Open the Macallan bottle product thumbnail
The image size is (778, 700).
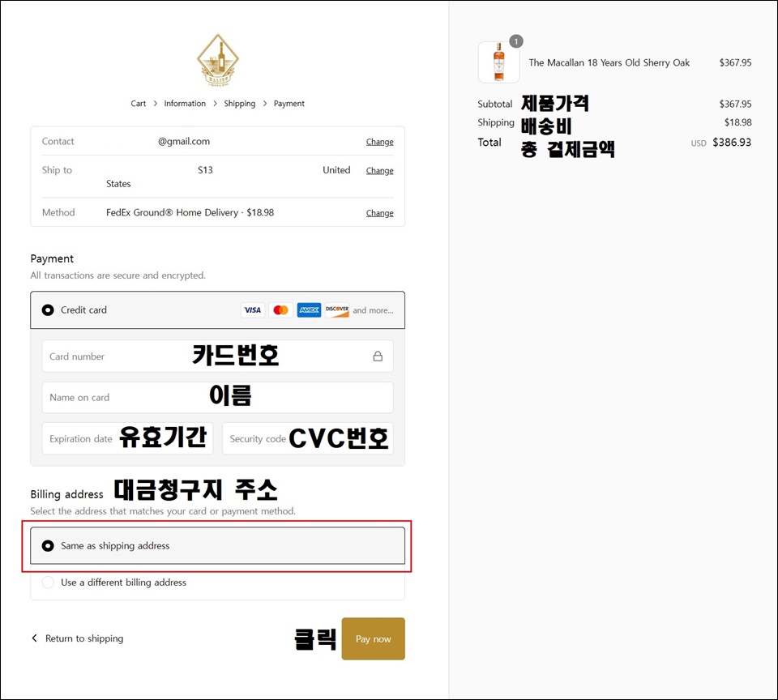point(498,62)
